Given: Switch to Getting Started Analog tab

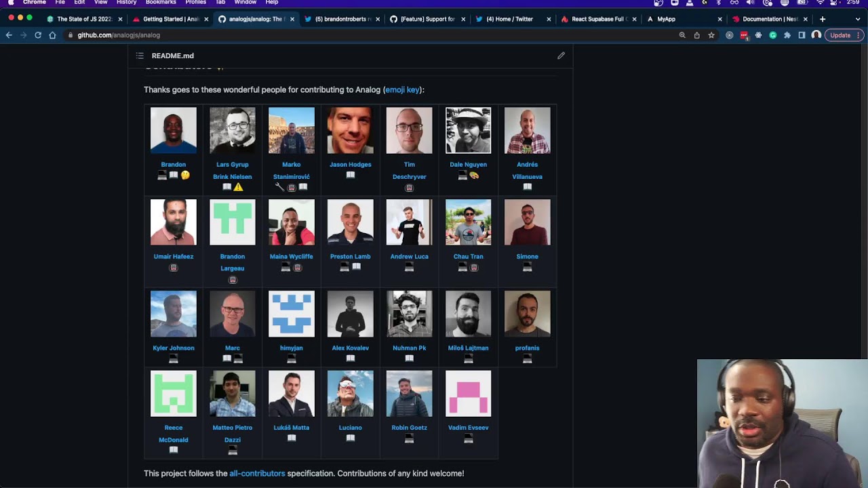Looking at the screenshot, I should (x=171, y=19).
